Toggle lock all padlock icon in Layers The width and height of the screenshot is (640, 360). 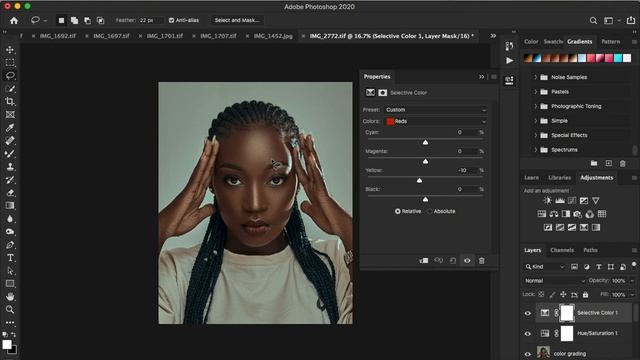(x=585, y=294)
